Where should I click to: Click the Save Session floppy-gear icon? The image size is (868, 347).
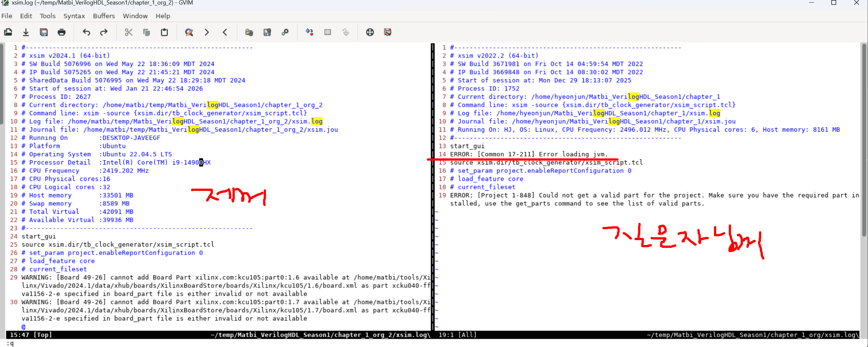pos(267,32)
